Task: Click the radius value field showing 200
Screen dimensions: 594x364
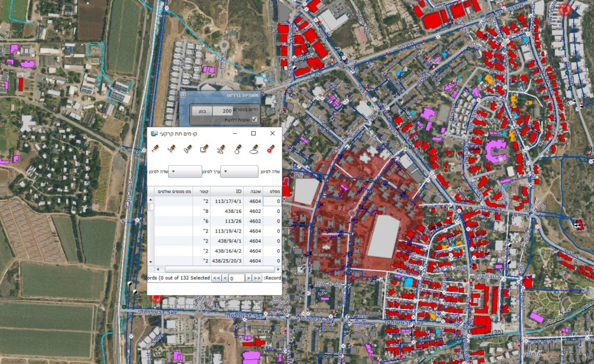Action: click(x=222, y=111)
